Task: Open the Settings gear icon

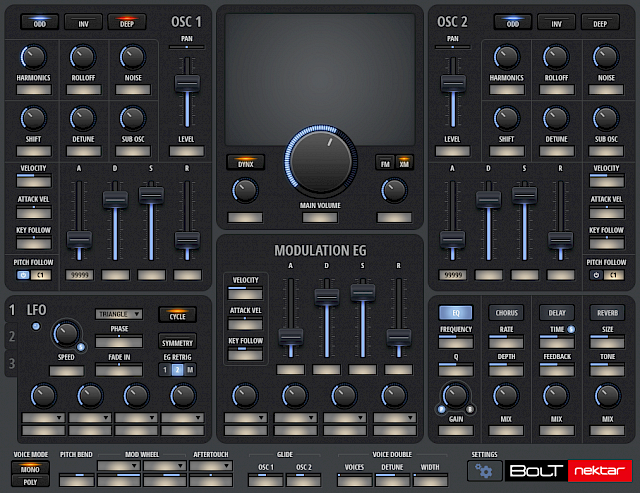Action: pos(485,471)
